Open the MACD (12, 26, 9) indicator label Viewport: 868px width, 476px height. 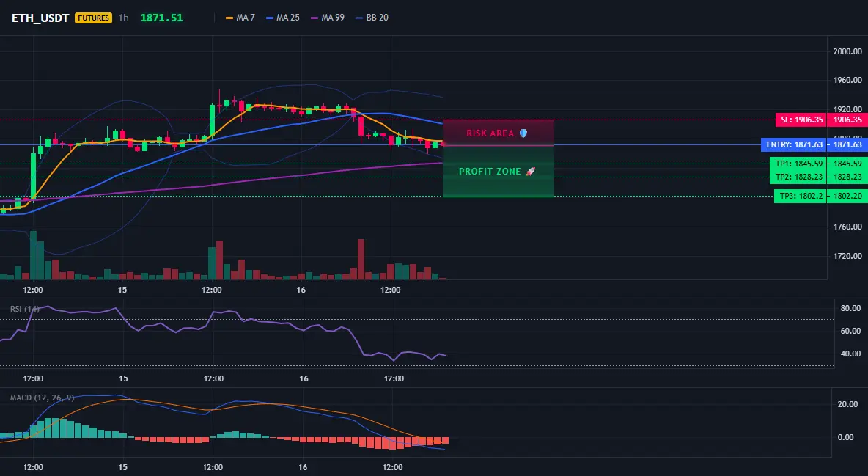coord(42,398)
